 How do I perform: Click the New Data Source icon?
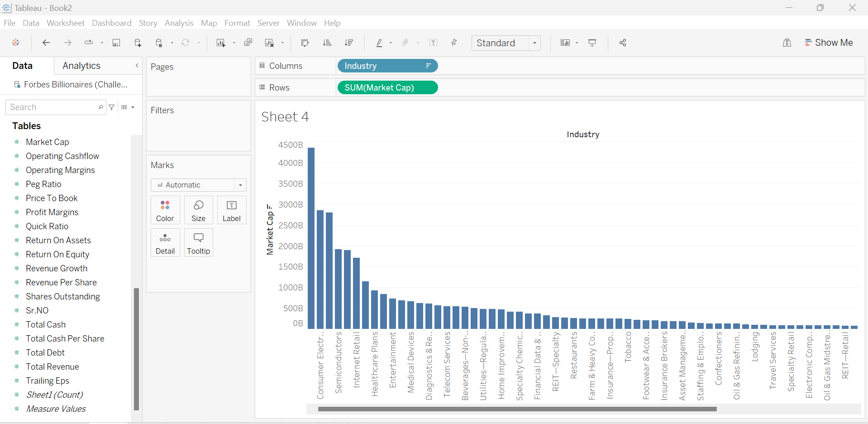coord(138,43)
